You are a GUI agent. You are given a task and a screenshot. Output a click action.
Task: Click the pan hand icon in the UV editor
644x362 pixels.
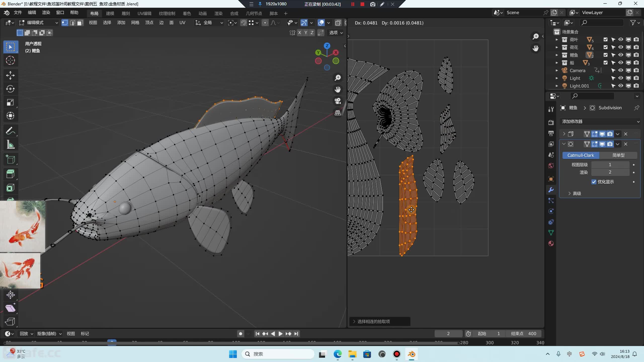pyautogui.click(x=536, y=48)
